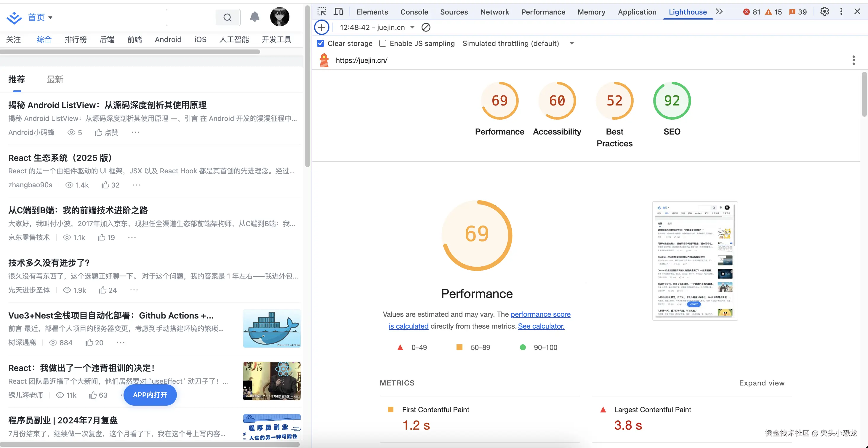Click the notification bell icon
The image size is (868, 448).
tap(255, 17)
